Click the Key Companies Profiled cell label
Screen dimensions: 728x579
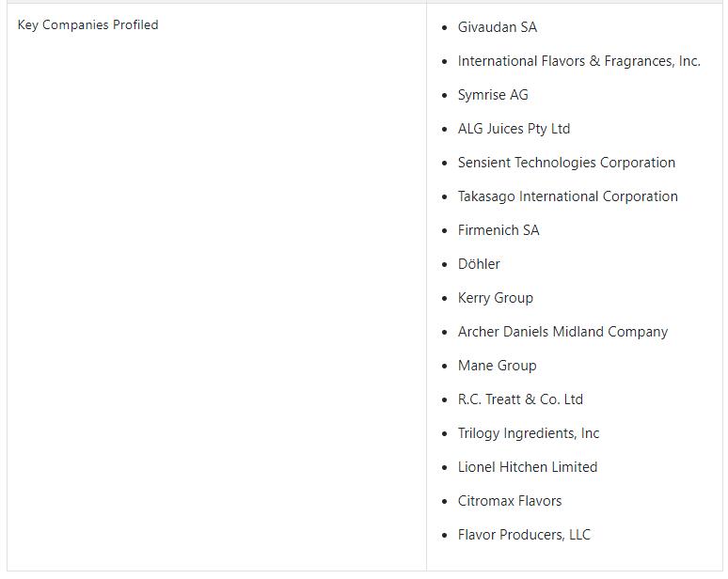[87, 25]
